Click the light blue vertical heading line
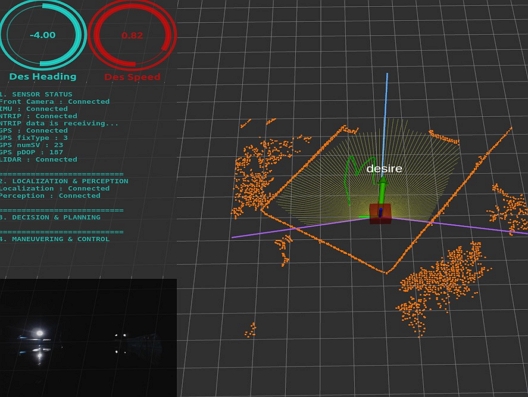Screen dimensions: 528x397 point(385,125)
